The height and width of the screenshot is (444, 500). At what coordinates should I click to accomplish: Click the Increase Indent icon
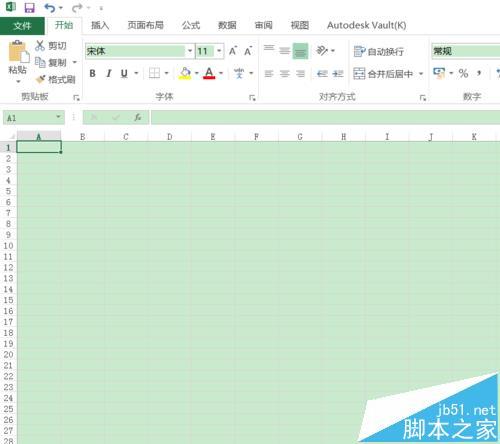(338, 73)
